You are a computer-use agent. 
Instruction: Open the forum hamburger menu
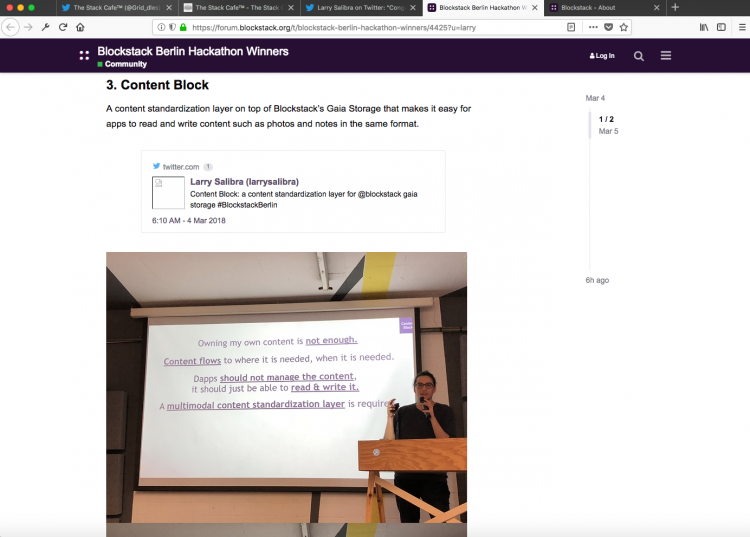point(666,55)
